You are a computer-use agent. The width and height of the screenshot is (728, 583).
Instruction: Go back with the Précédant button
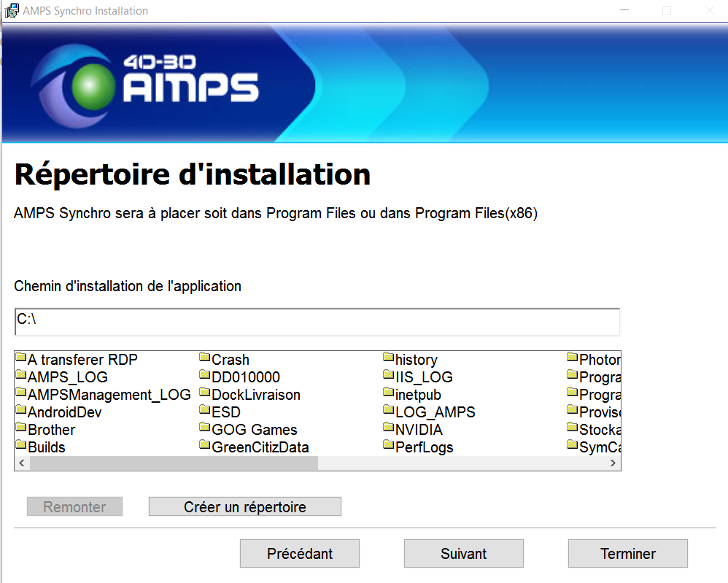click(299, 554)
